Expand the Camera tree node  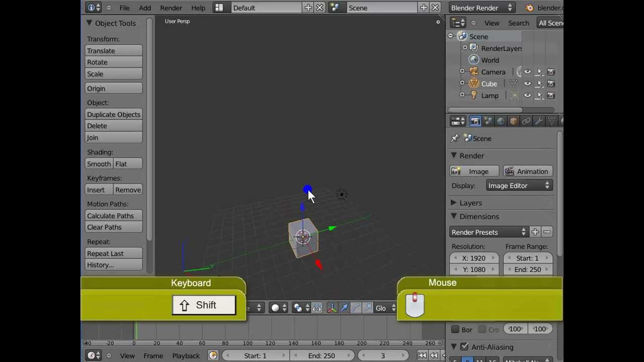[x=462, y=72]
